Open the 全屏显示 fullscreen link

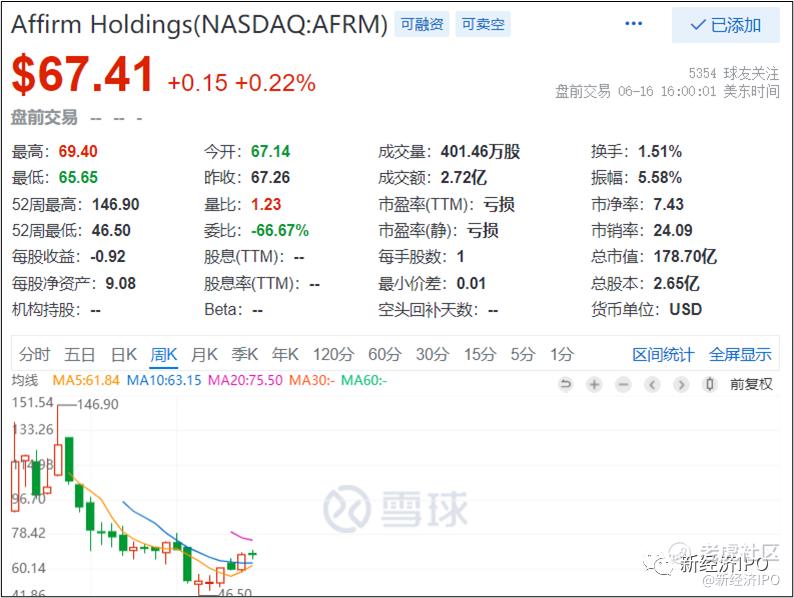pos(740,355)
